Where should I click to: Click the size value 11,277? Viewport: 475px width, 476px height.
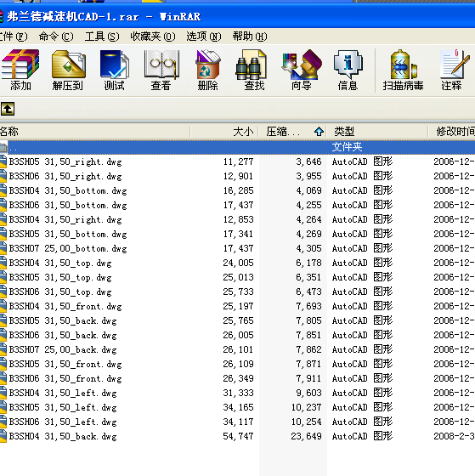click(238, 161)
